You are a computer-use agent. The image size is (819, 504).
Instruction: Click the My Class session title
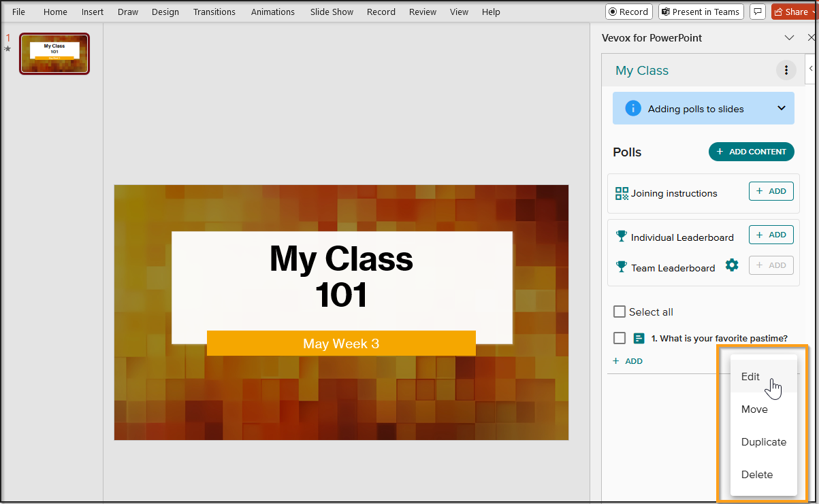(x=642, y=71)
